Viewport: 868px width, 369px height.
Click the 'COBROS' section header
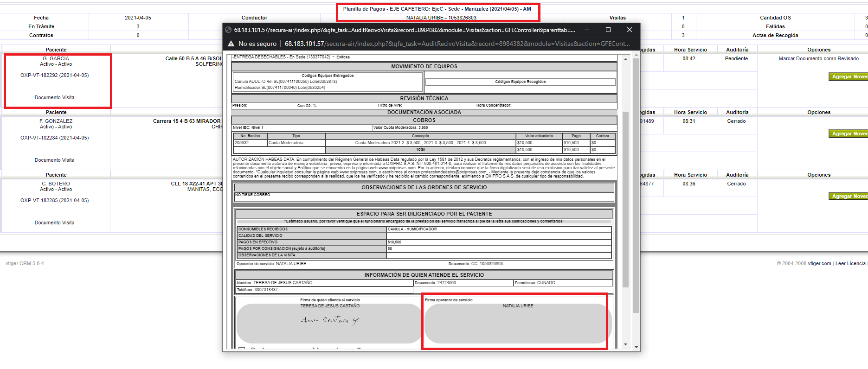[x=424, y=120]
